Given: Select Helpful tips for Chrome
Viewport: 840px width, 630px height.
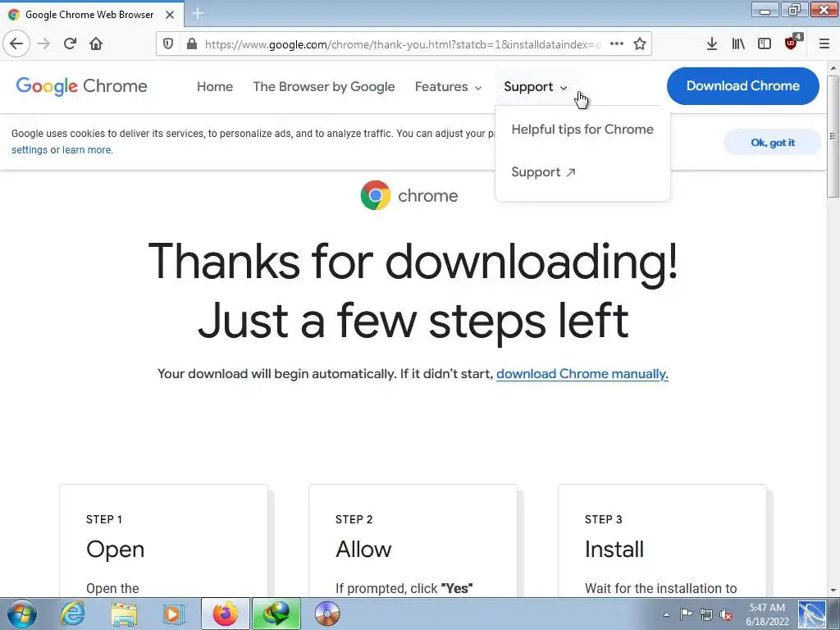Looking at the screenshot, I should (x=582, y=129).
